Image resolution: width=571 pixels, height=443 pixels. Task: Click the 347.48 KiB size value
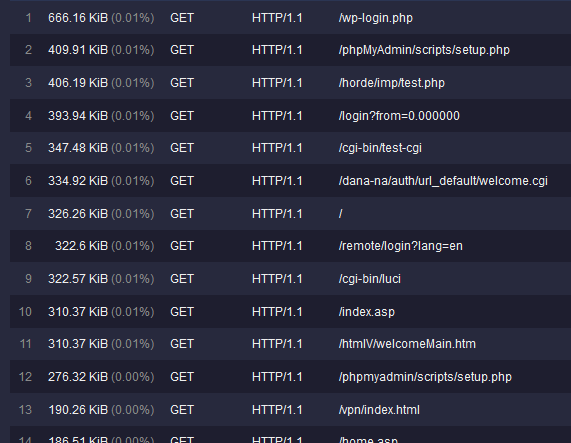click(78, 148)
